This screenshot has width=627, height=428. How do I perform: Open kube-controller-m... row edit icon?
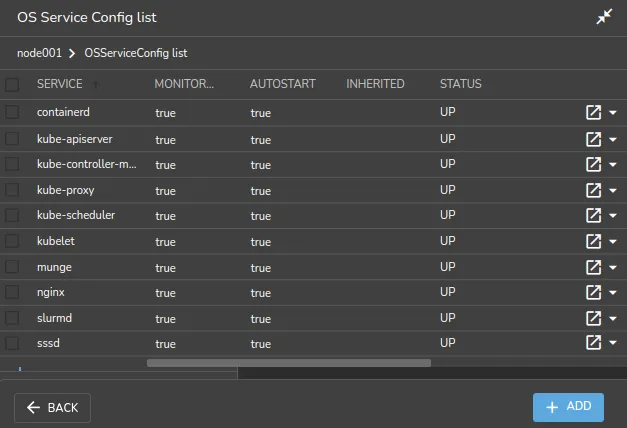coord(593,164)
